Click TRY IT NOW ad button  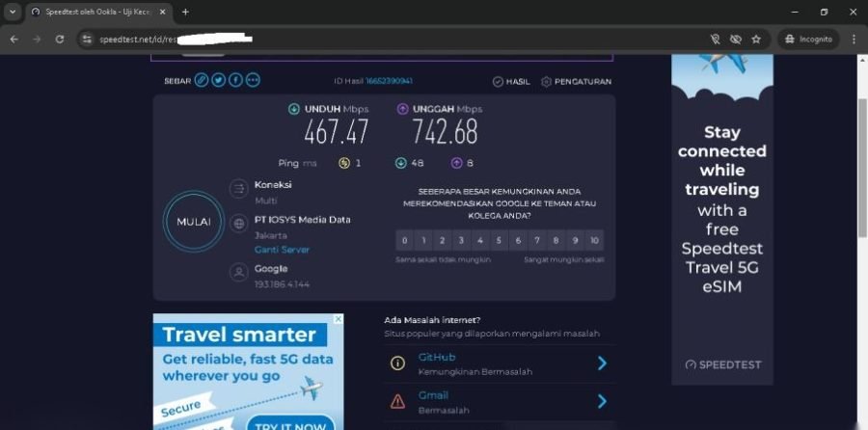point(290,424)
